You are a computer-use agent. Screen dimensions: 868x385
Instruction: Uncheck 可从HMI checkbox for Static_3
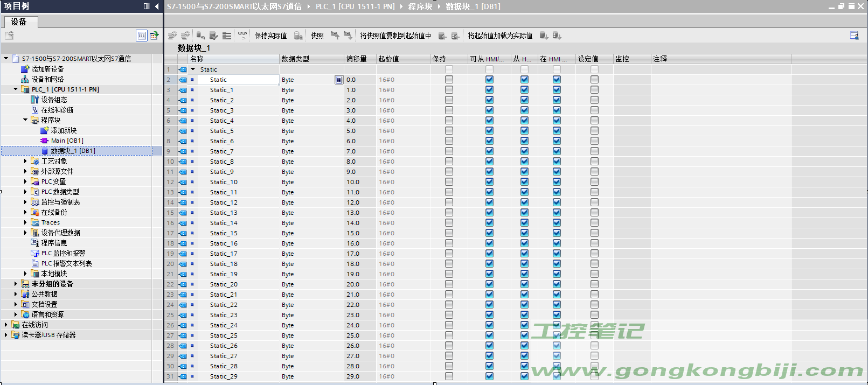(x=489, y=110)
